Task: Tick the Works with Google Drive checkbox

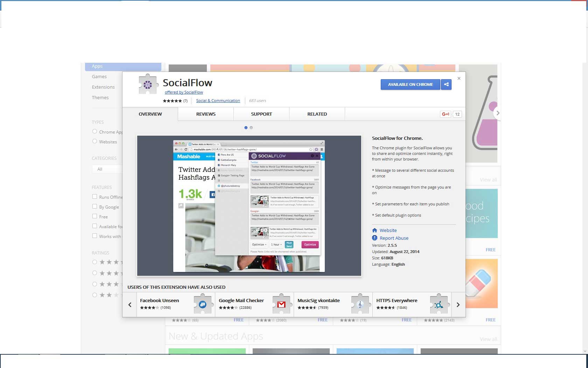Action: (x=94, y=236)
